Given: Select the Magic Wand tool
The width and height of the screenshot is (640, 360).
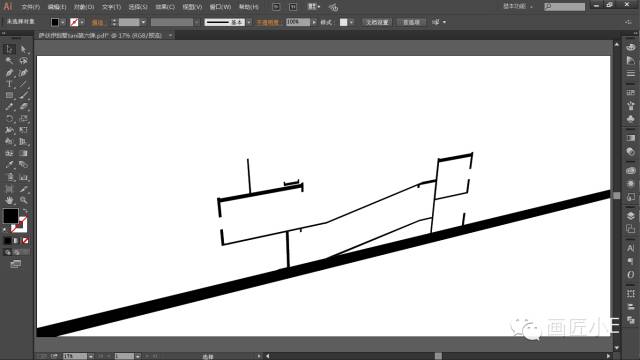Looking at the screenshot, I should tap(9, 61).
